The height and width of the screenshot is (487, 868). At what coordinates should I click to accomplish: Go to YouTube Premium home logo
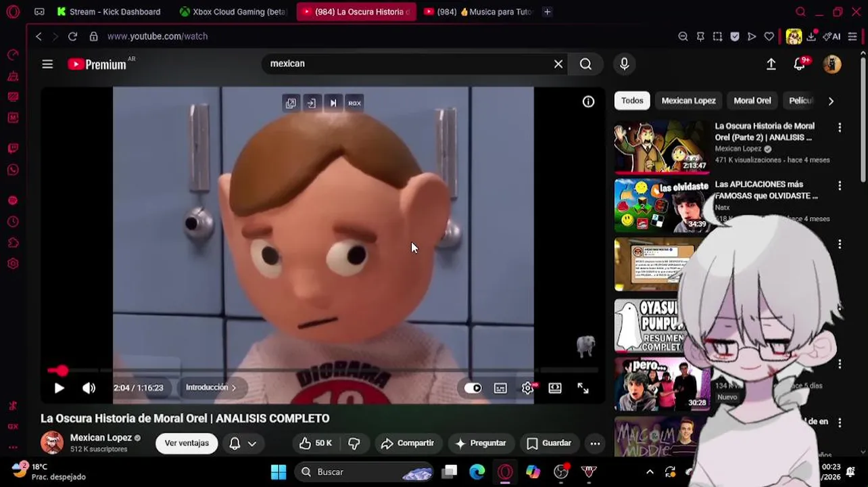(x=98, y=64)
